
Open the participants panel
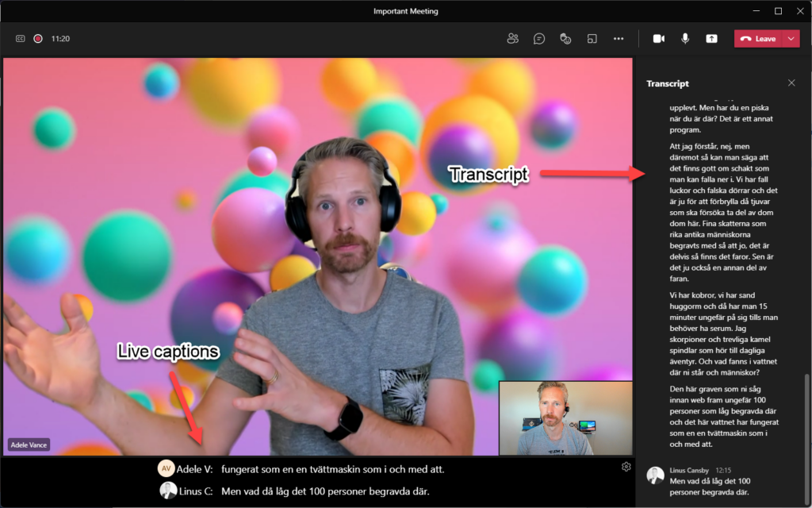(513, 38)
